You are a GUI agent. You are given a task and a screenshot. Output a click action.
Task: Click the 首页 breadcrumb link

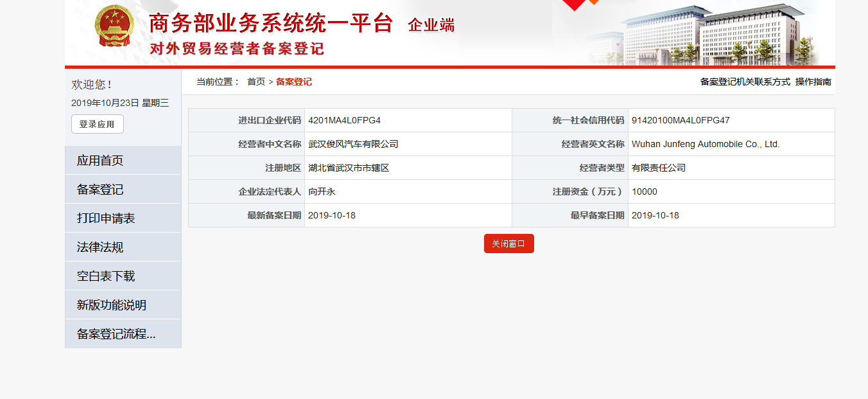click(x=256, y=82)
